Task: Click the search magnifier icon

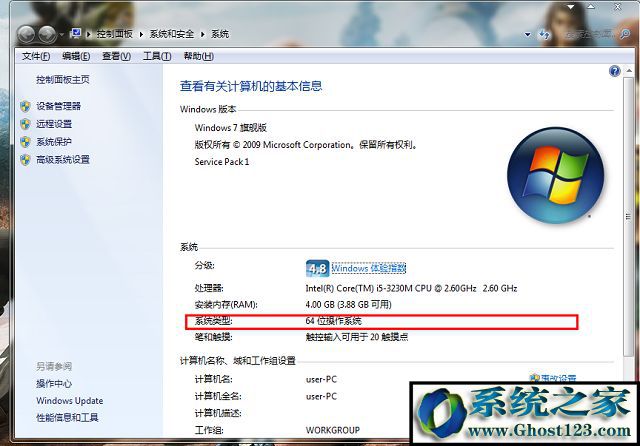Action: point(624,34)
